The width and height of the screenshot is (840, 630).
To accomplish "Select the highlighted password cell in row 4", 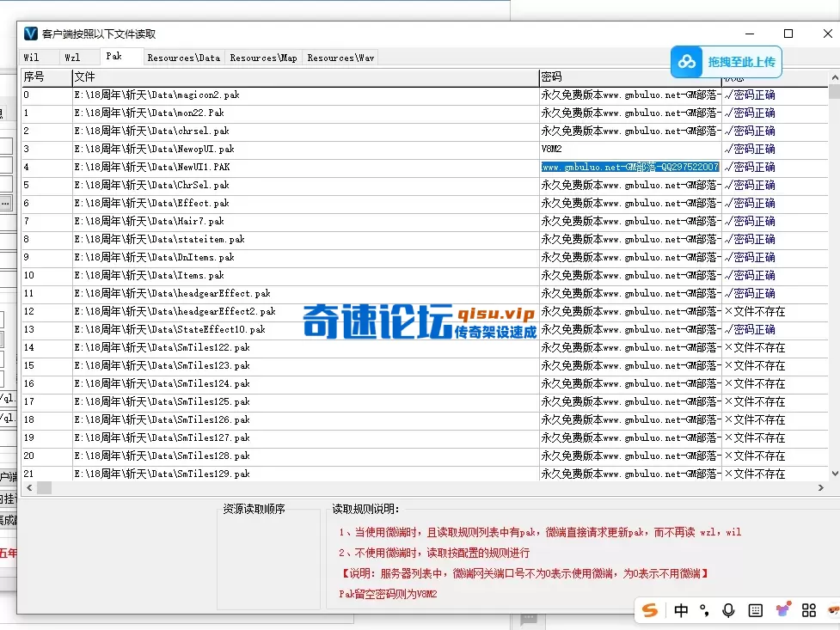I will pos(629,167).
